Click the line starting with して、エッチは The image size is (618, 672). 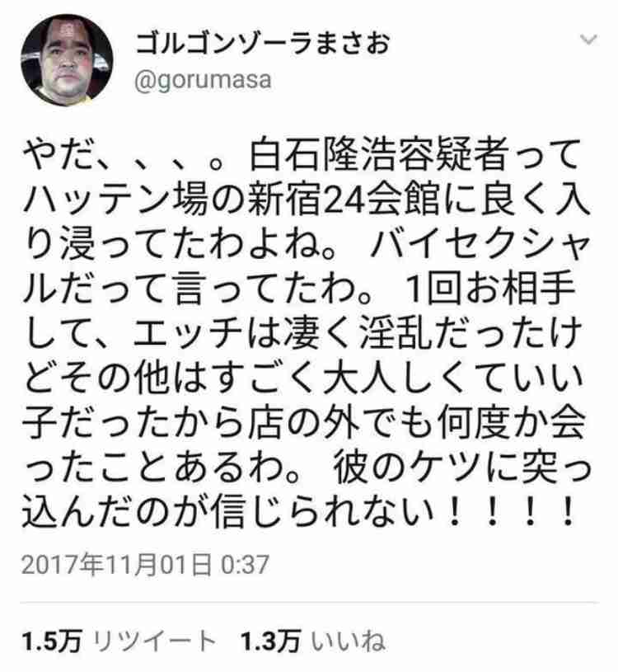302,332
